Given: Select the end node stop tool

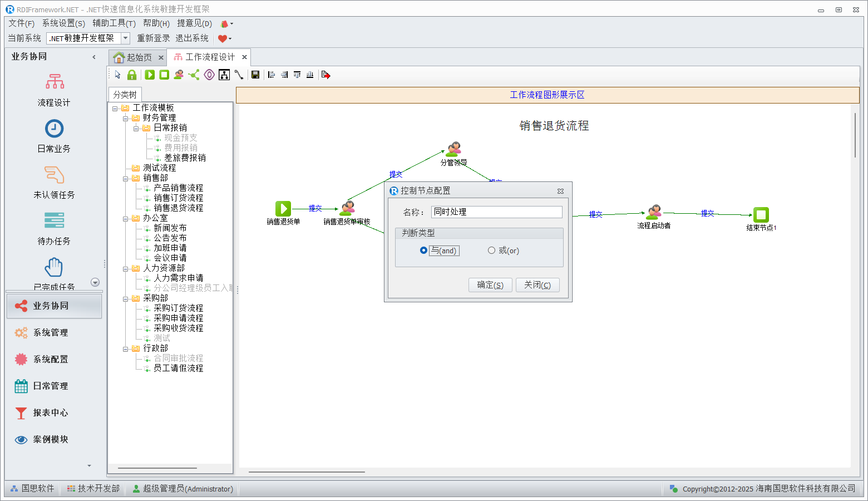Looking at the screenshot, I should click(164, 75).
